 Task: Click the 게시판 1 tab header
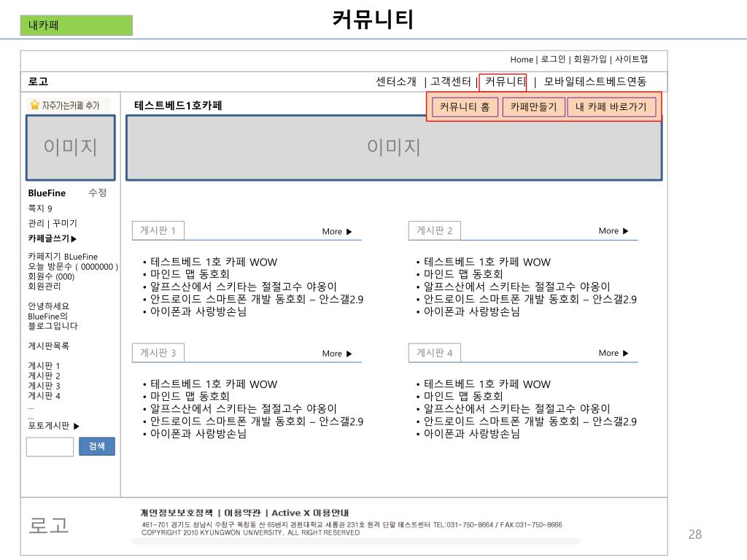[x=158, y=230]
